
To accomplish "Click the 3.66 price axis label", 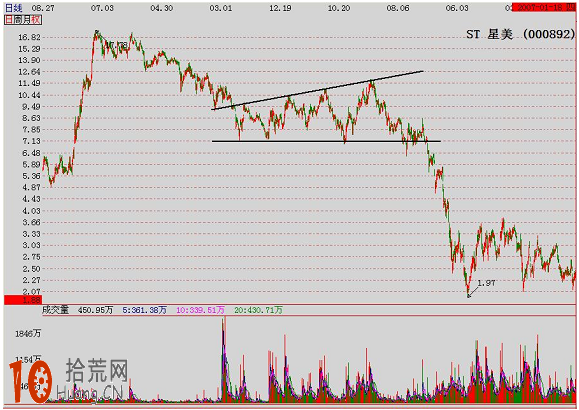I will pos(31,222).
